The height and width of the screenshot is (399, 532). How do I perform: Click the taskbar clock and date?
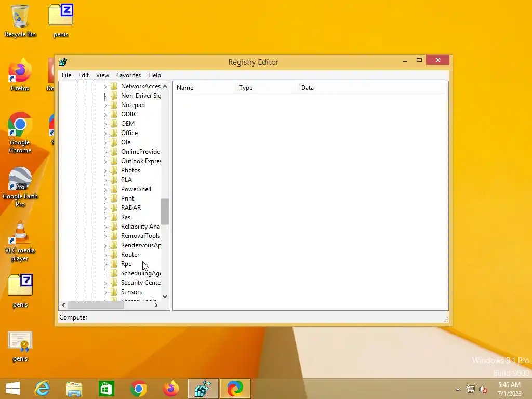click(509, 389)
